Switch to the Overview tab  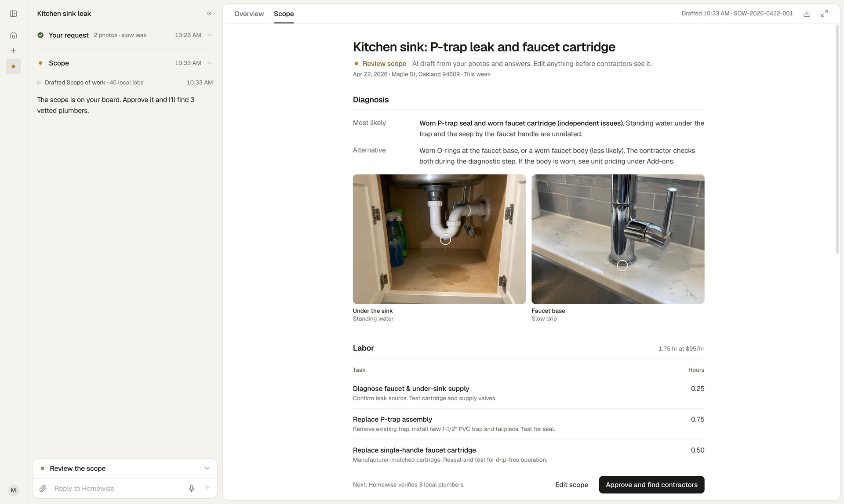249,14
